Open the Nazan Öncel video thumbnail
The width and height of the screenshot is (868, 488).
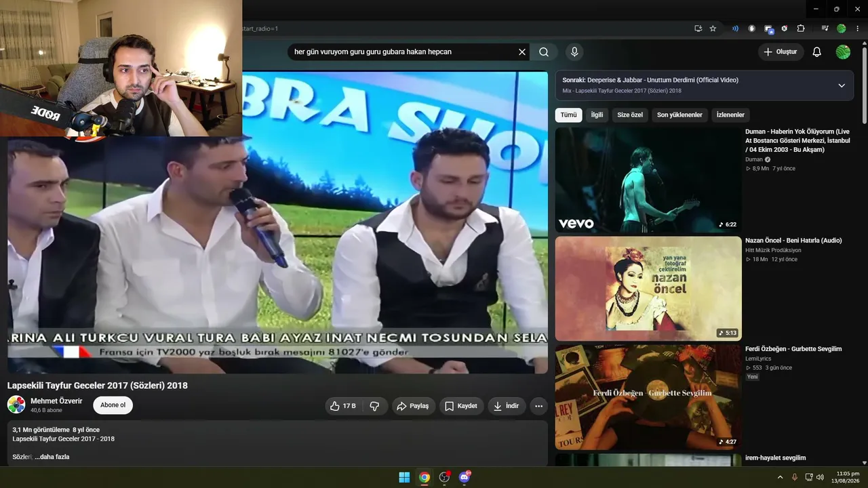click(x=648, y=288)
